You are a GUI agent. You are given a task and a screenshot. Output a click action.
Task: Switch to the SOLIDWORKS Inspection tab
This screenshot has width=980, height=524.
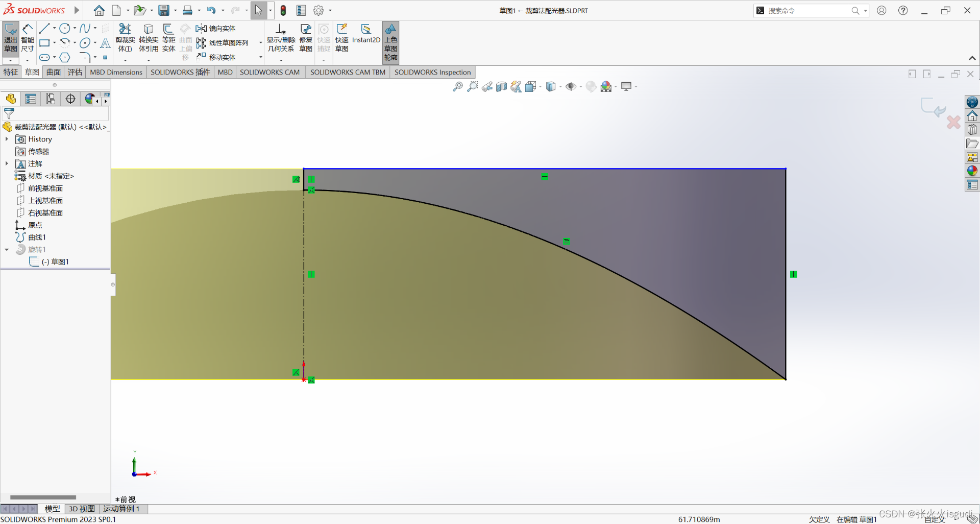tap(433, 72)
